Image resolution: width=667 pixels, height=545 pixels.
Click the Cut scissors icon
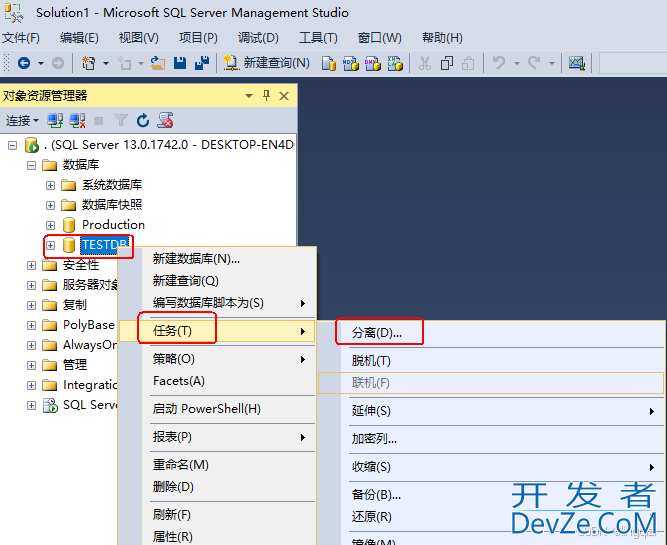tap(425, 63)
